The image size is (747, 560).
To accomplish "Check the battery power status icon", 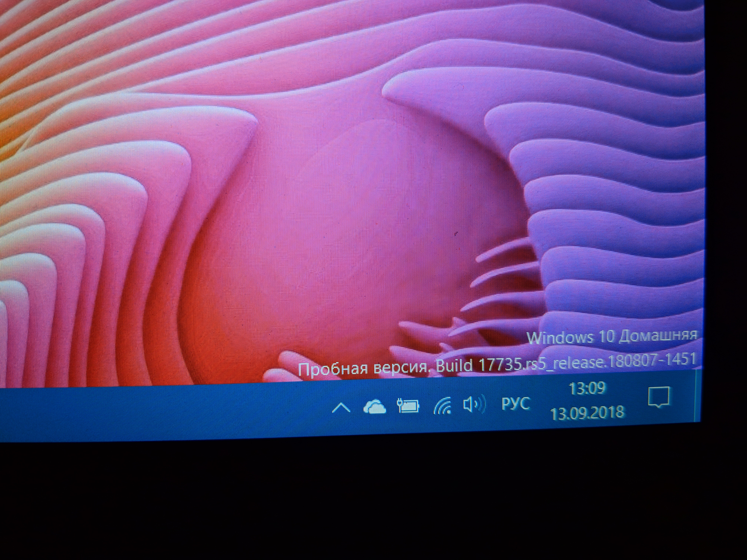I will pyautogui.click(x=408, y=405).
